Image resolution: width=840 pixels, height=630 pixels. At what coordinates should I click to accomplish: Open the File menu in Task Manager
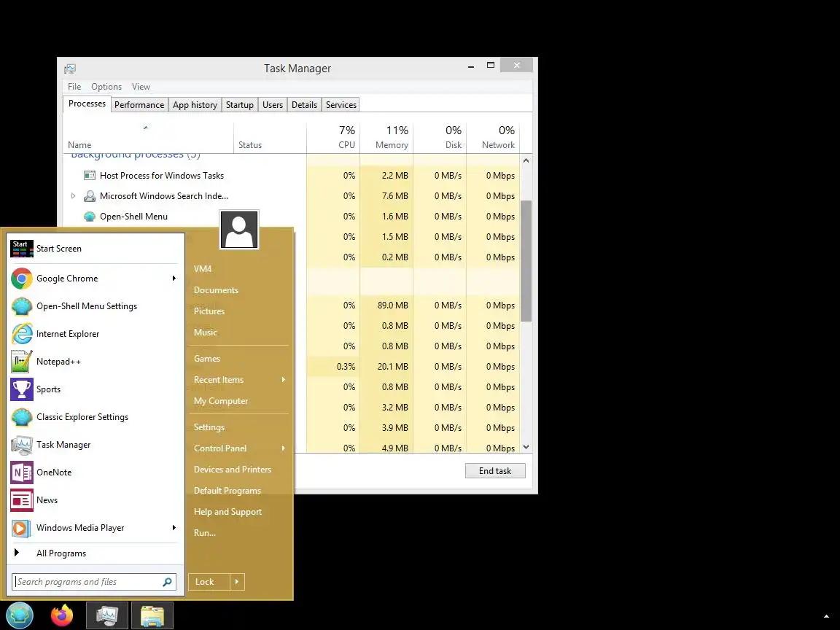[x=74, y=87]
